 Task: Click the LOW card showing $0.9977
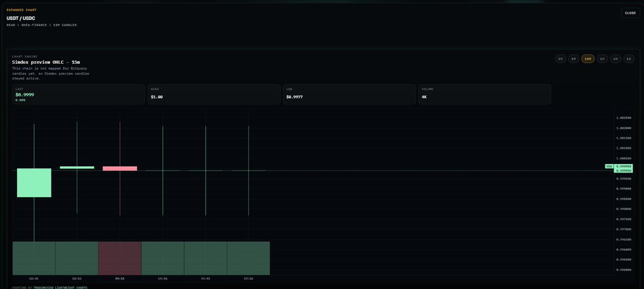(349, 94)
